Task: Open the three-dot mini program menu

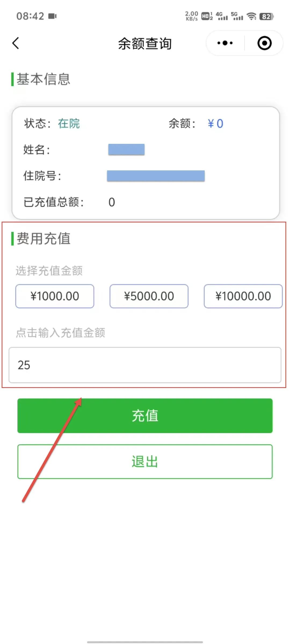Action: click(225, 43)
